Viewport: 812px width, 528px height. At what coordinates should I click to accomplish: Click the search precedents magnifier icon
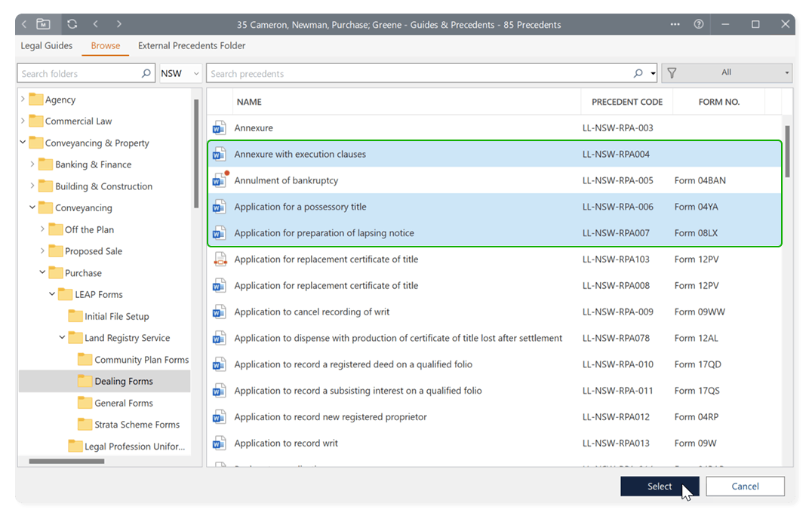(638, 74)
